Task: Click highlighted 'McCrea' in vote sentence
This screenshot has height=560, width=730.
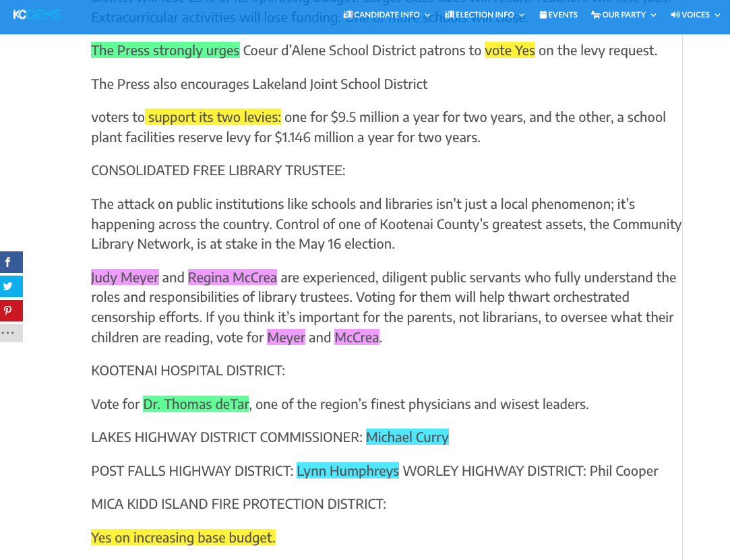Action: coord(357,338)
